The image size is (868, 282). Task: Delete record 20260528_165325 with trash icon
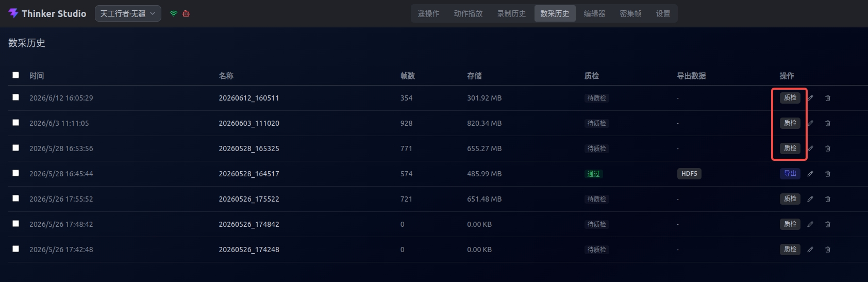pyautogui.click(x=828, y=148)
